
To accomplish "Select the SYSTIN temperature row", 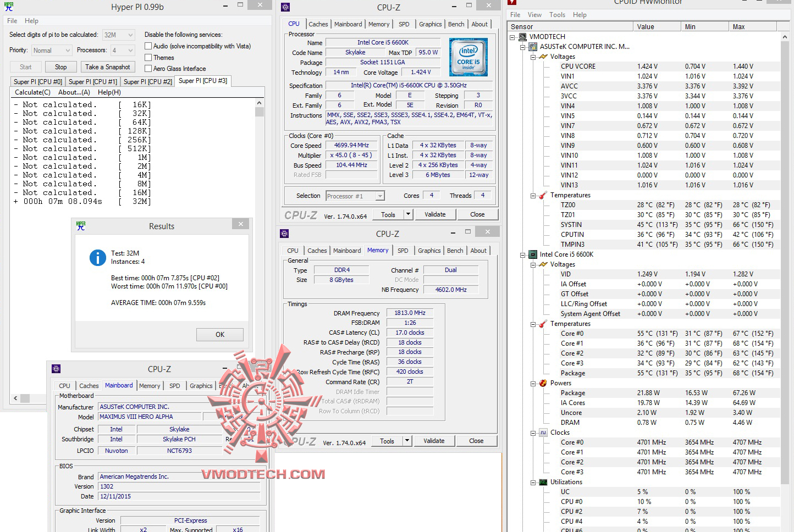I will click(x=669, y=225).
